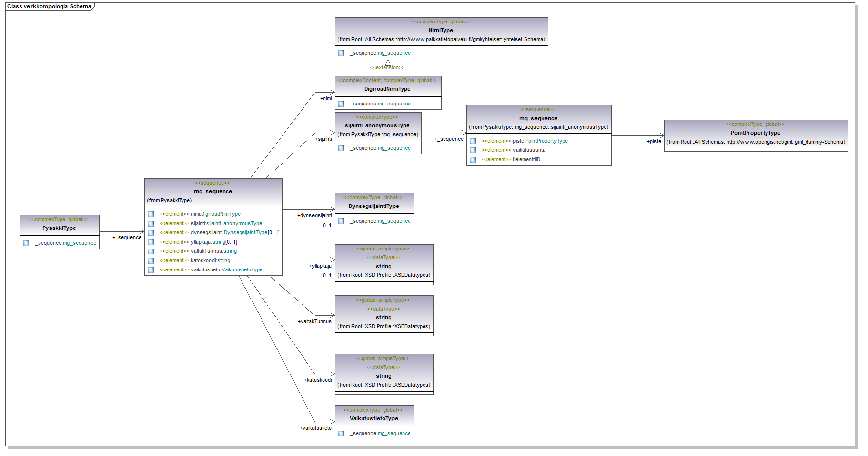Select the yllapitaja:string[0..1] element row
This screenshot has height=456, width=868.
(213, 242)
